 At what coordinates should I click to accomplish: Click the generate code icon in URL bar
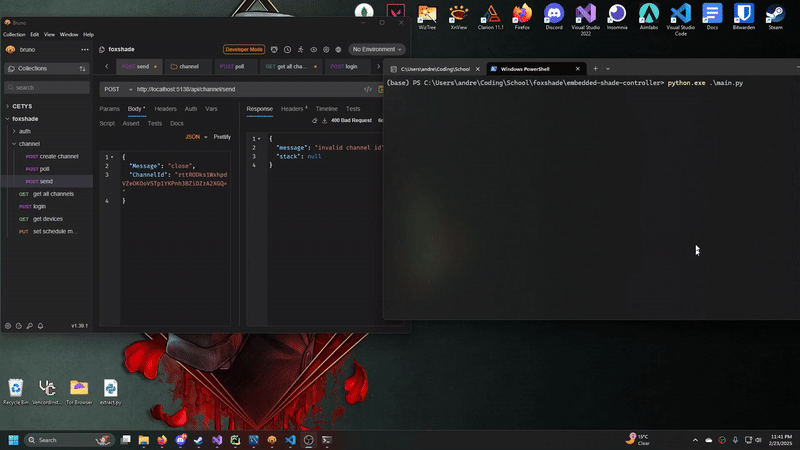(x=368, y=89)
